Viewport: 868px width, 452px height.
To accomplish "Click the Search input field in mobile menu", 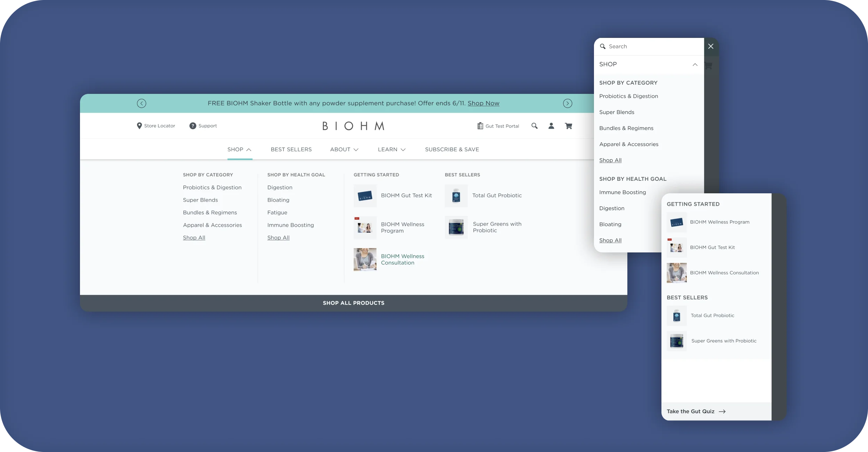I will pos(649,46).
